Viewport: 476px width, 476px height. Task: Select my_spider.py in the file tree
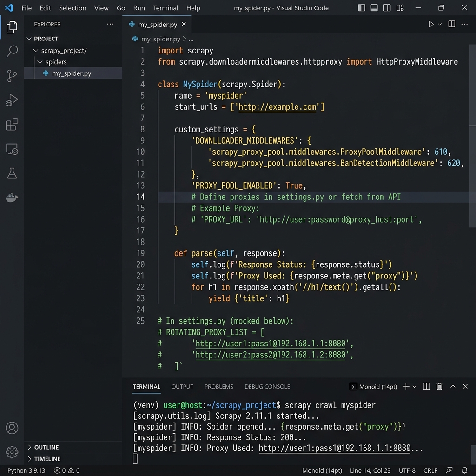[x=73, y=73]
